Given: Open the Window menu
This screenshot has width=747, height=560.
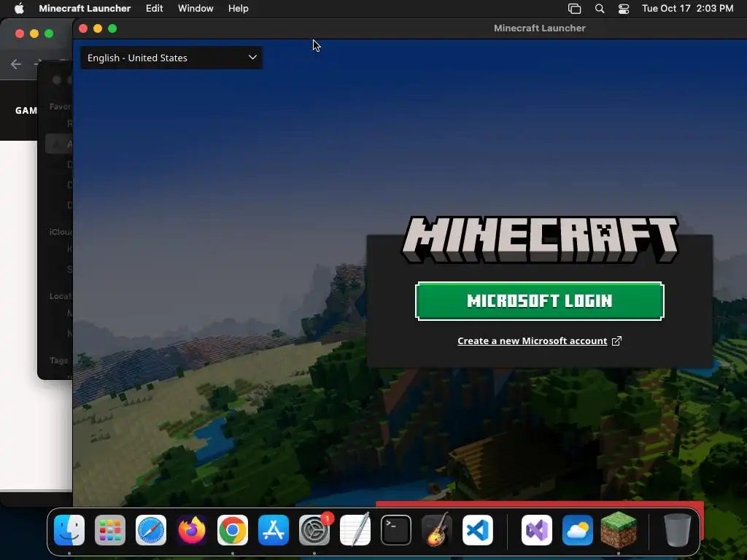Looking at the screenshot, I should 196,8.
